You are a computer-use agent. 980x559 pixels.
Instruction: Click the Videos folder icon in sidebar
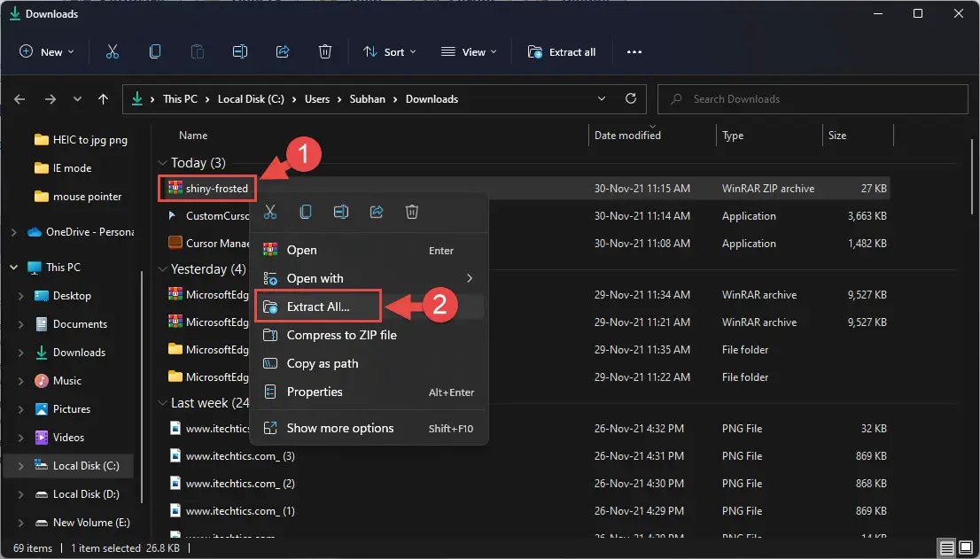pos(42,438)
